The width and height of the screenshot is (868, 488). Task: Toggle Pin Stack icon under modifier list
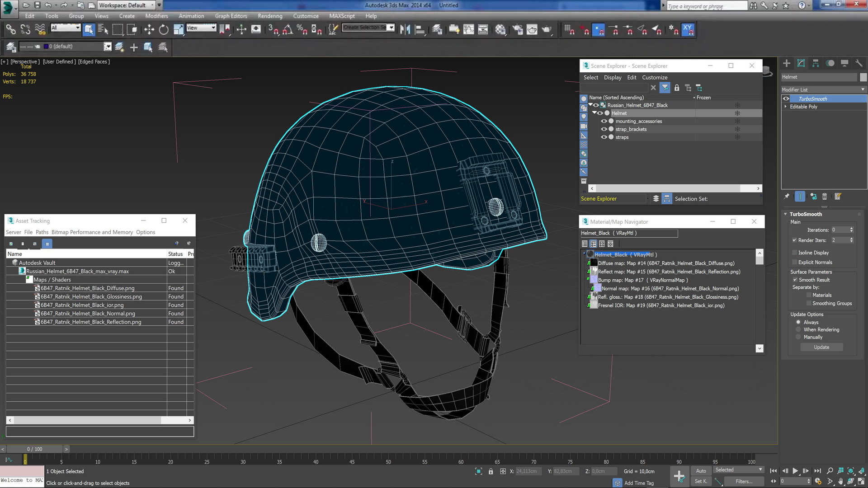787,197
